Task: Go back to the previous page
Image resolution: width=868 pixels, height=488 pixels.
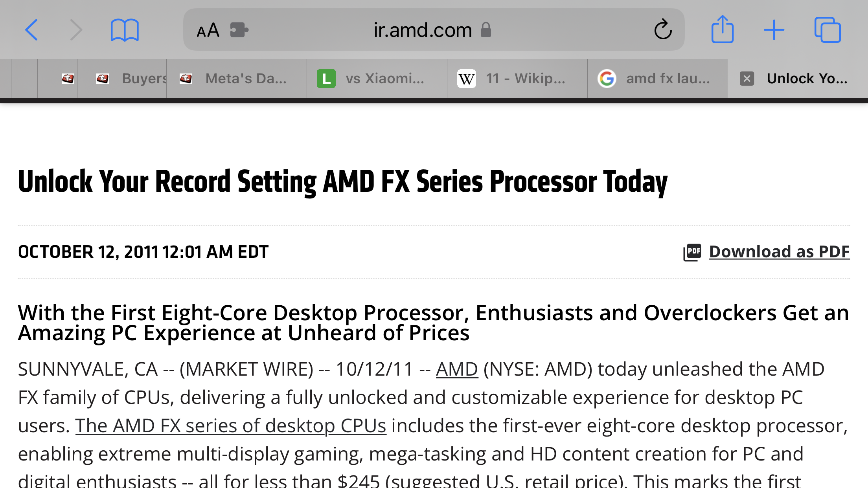Action: [31, 30]
